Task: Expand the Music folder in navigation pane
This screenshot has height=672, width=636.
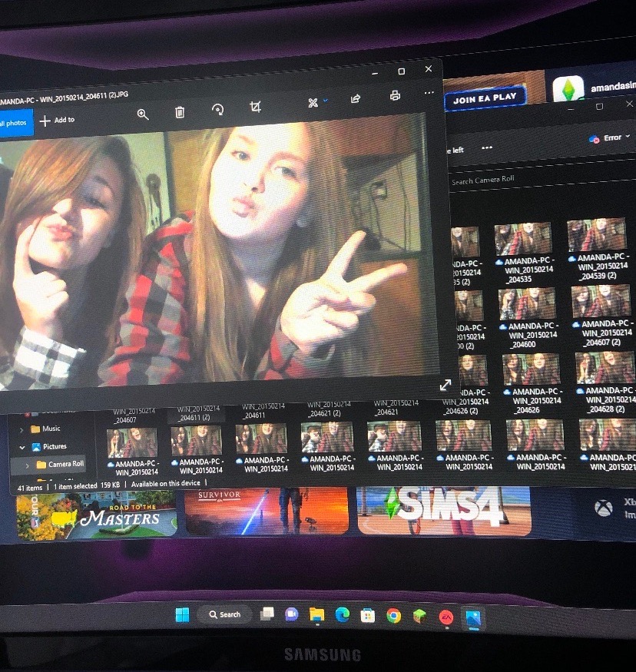Action: pyautogui.click(x=22, y=429)
